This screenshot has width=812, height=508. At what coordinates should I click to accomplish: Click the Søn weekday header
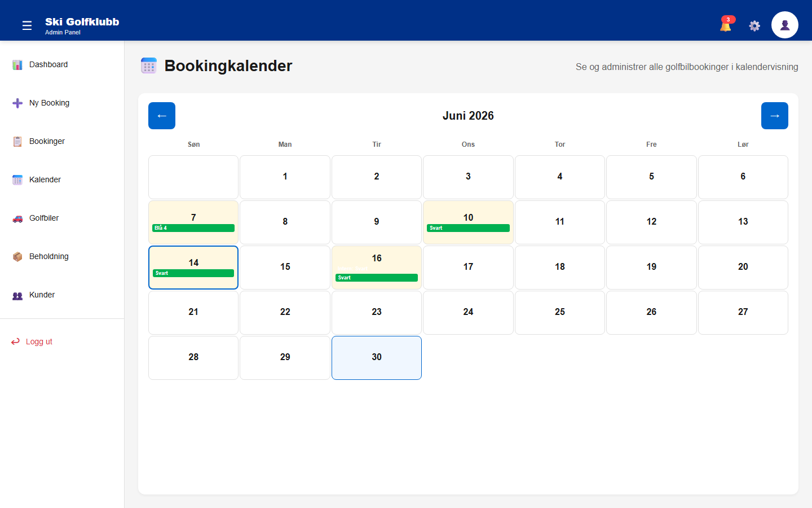coord(193,144)
